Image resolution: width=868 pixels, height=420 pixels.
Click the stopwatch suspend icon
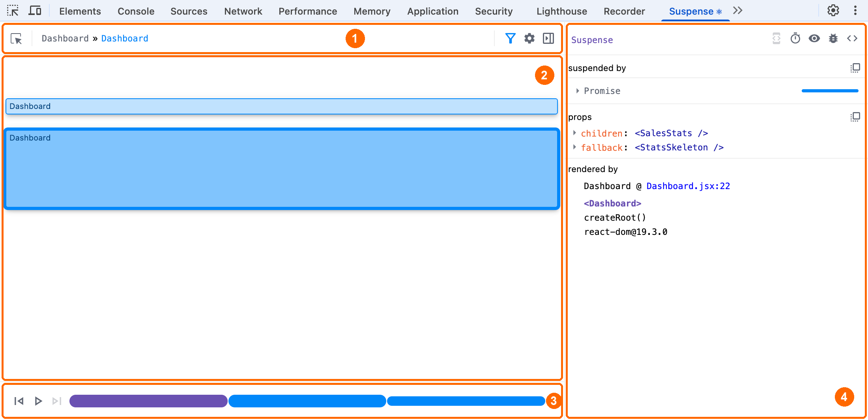click(795, 38)
